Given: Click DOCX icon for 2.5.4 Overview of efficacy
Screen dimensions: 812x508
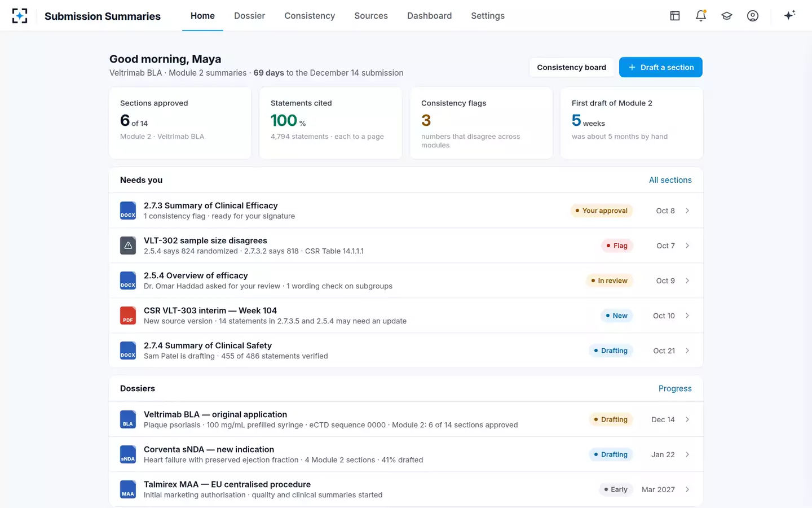Looking at the screenshot, I should [128, 281].
